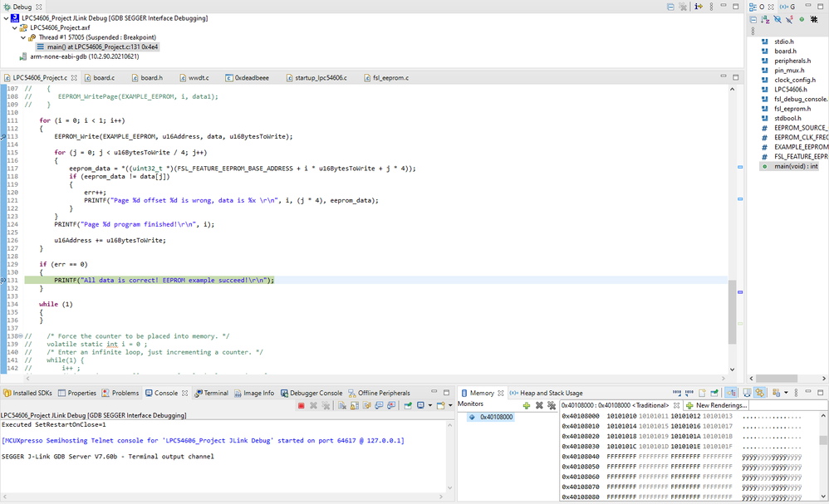Open the Properties tab
Screen dimensions: 829x504
[x=77, y=393]
